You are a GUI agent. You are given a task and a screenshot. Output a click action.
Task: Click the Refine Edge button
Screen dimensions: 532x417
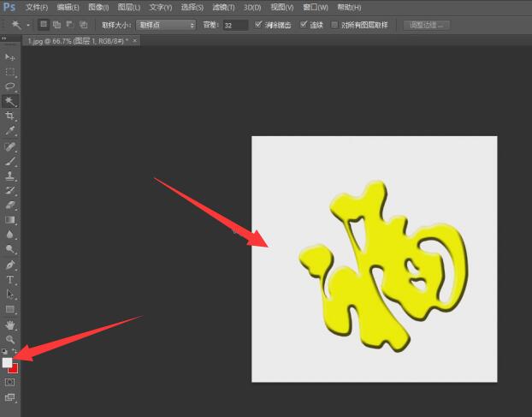[427, 25]
